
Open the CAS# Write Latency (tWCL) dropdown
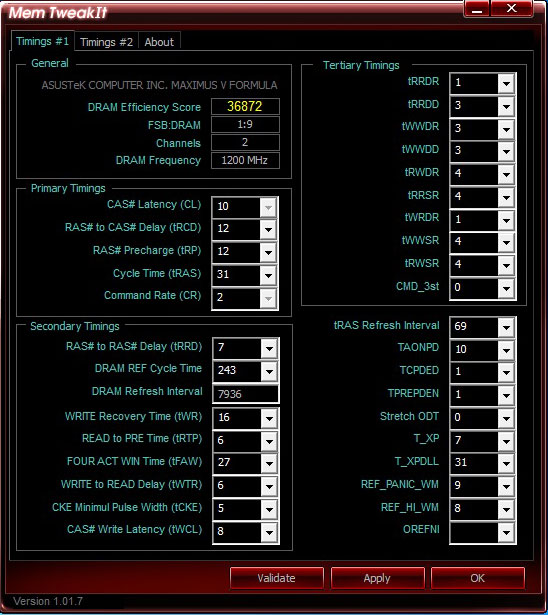[x=269, y=532]
